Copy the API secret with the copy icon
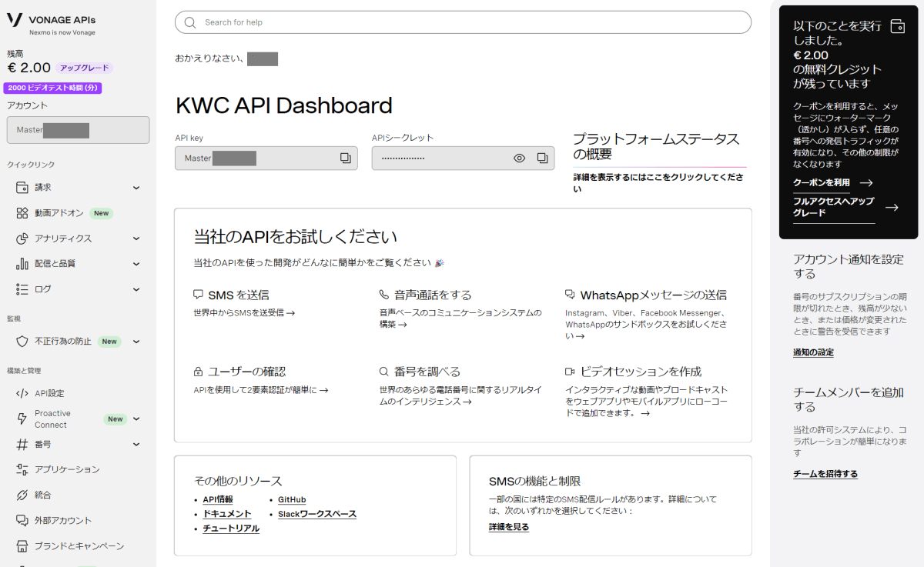The height and width of the screenshot is (567, 924). click(542, 158)
